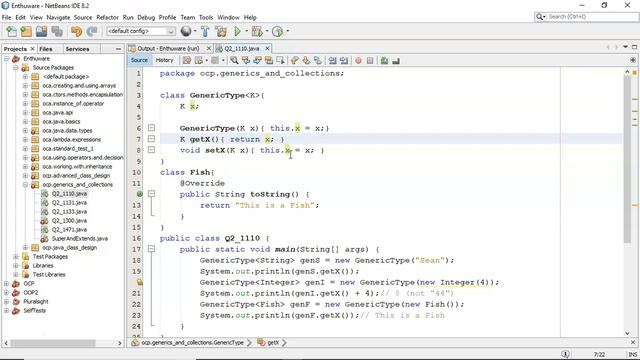640x360 pixels.
Task: Open the Run Project dropdown arrow
Action: tap(246, 31)
